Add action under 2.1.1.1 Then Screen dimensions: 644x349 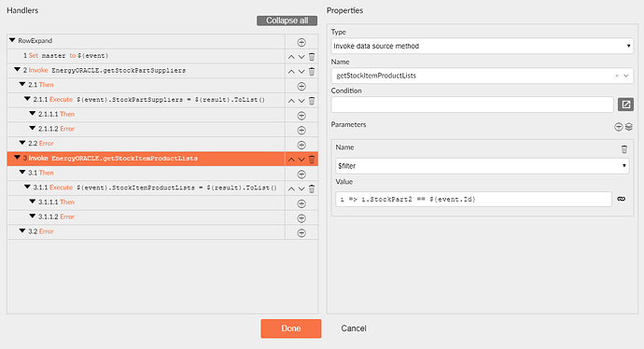301,116
